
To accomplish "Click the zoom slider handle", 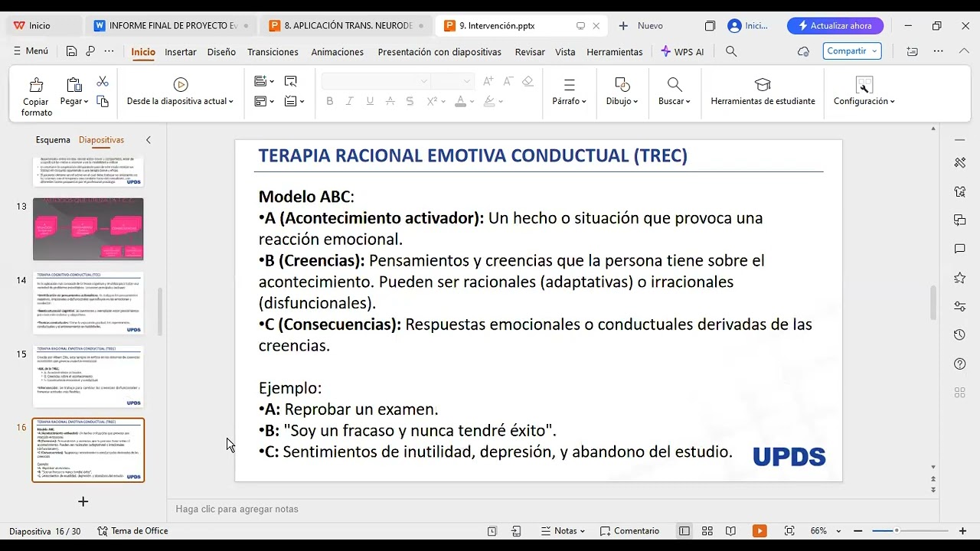I will point(897,531).
